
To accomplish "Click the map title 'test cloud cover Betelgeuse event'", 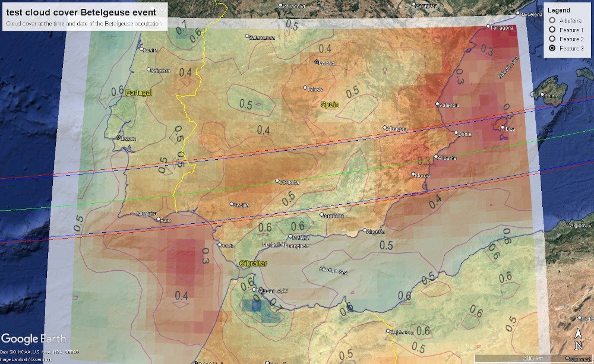I will tap(81, 12).
